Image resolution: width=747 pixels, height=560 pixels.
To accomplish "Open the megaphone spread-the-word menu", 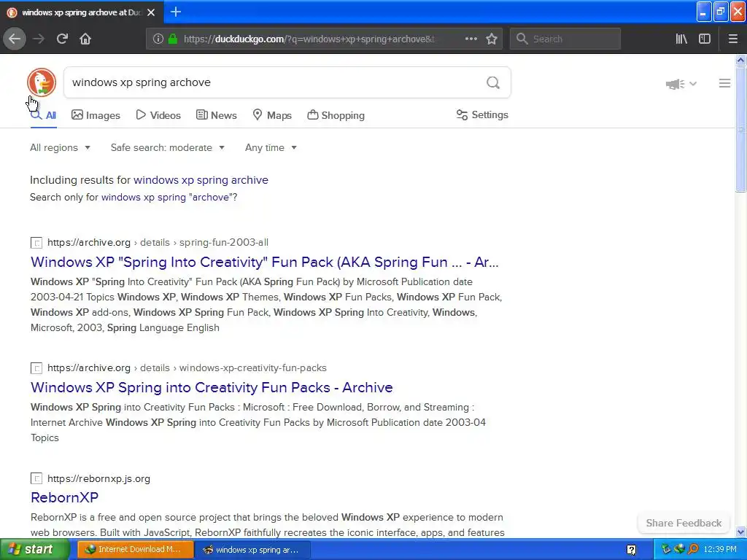I will tap(681, 84).
